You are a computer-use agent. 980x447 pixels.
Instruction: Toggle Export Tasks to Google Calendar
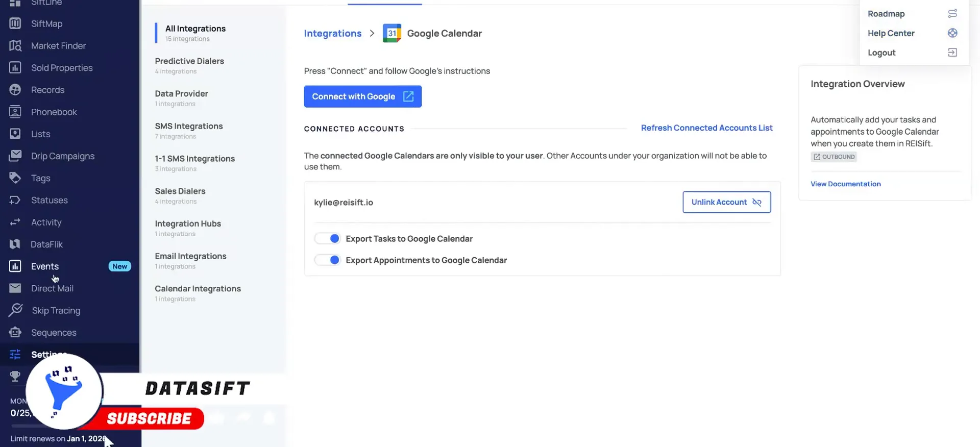[x=327, y=238]
